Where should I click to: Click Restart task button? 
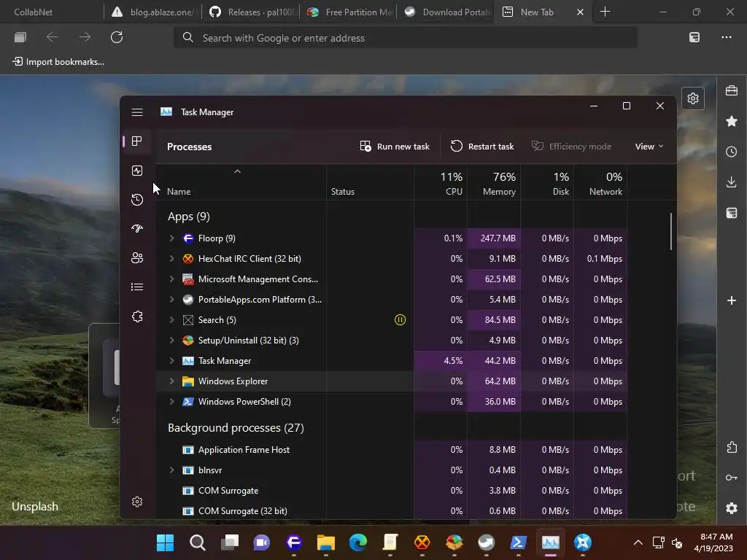coord(482,146)
